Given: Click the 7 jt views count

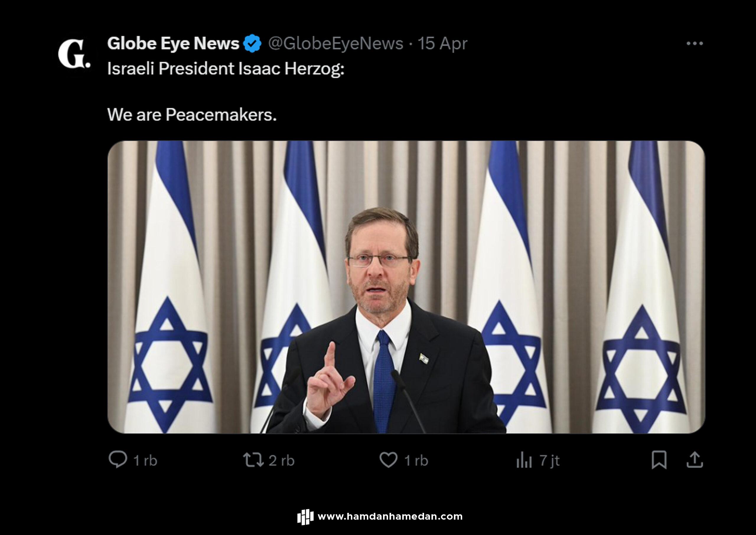Looking at the screenshot, I should click(550, 460).
